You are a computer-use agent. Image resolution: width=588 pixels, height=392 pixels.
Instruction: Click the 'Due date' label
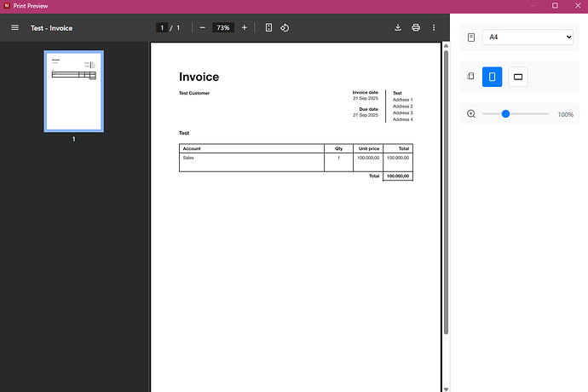pyautogui.click(x=369, y=109)
